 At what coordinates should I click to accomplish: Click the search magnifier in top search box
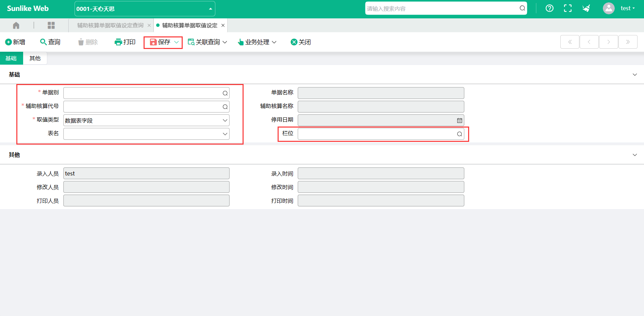click(522, 9)
